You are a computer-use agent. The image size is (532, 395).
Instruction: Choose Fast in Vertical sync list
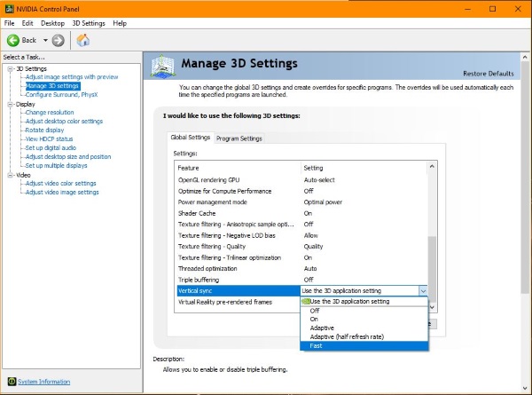[364, 346]
